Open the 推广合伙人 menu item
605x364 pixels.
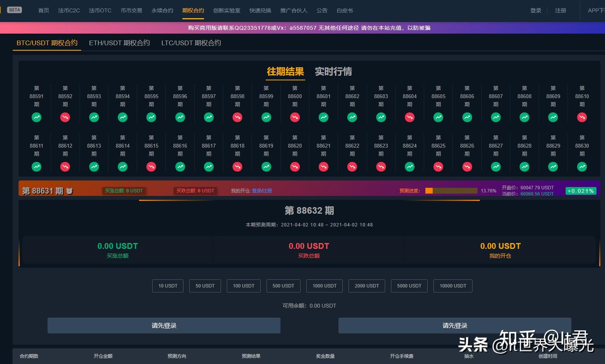[294, 10]
